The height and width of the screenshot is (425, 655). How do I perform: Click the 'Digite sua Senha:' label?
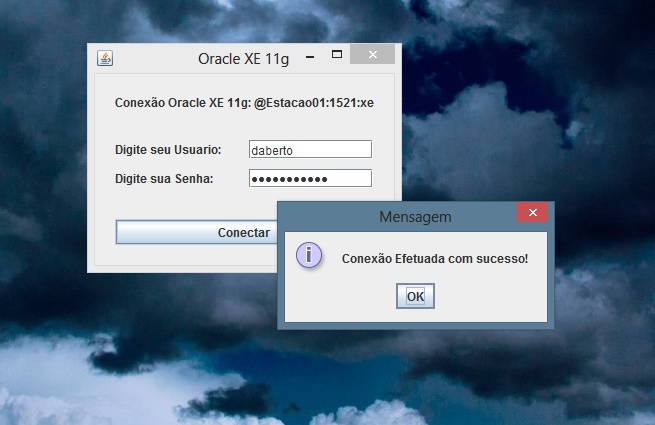pos(164,179)
